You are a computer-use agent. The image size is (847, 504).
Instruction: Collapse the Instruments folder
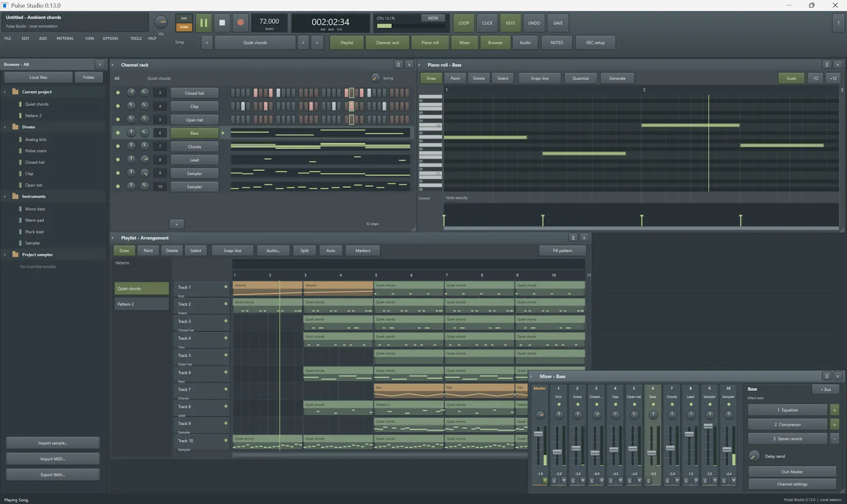point(5,197)
